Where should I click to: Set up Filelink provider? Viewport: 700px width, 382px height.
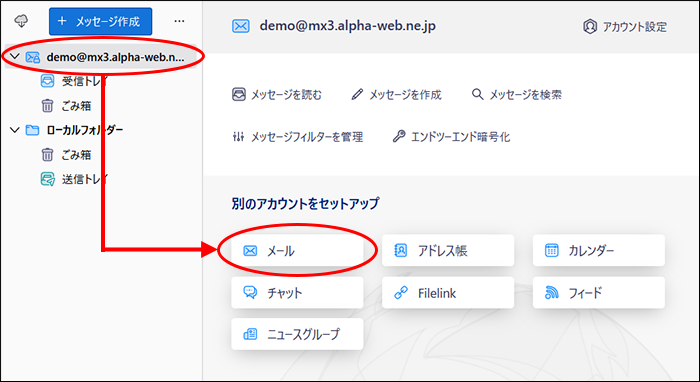[448, 293]
